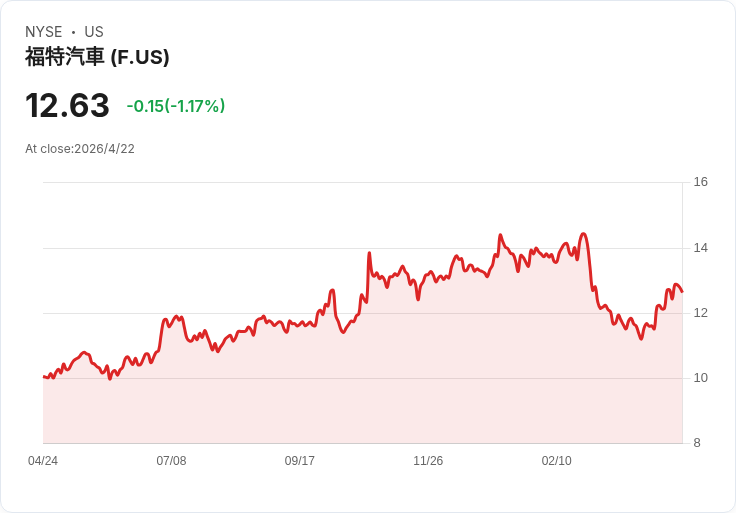736x513 pixels.
Task: Click the US market label
Action: click(94, 32)
